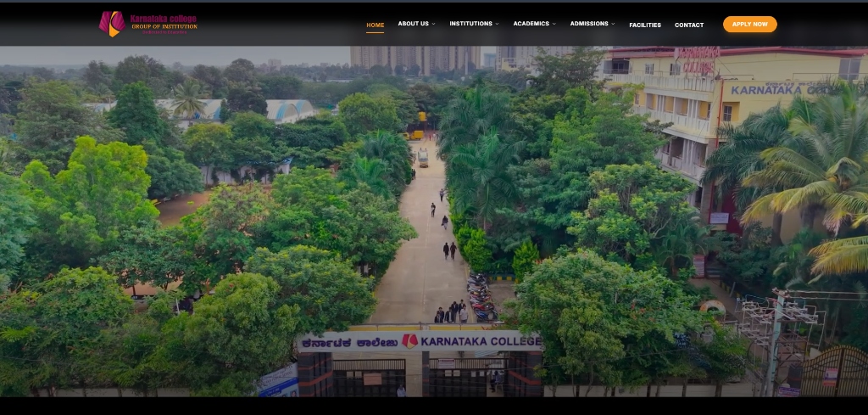Go to the FACILITIES page
The width and height of the screenshot is (868, 415).
(x=645, y=25)
